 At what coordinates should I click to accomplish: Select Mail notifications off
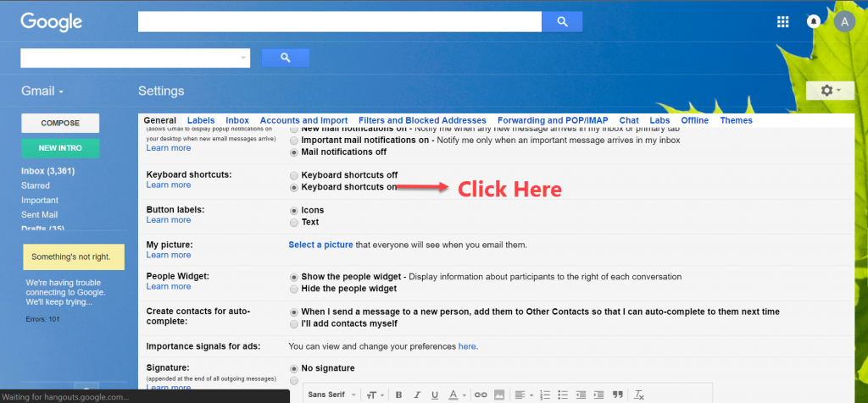[294, 152]
